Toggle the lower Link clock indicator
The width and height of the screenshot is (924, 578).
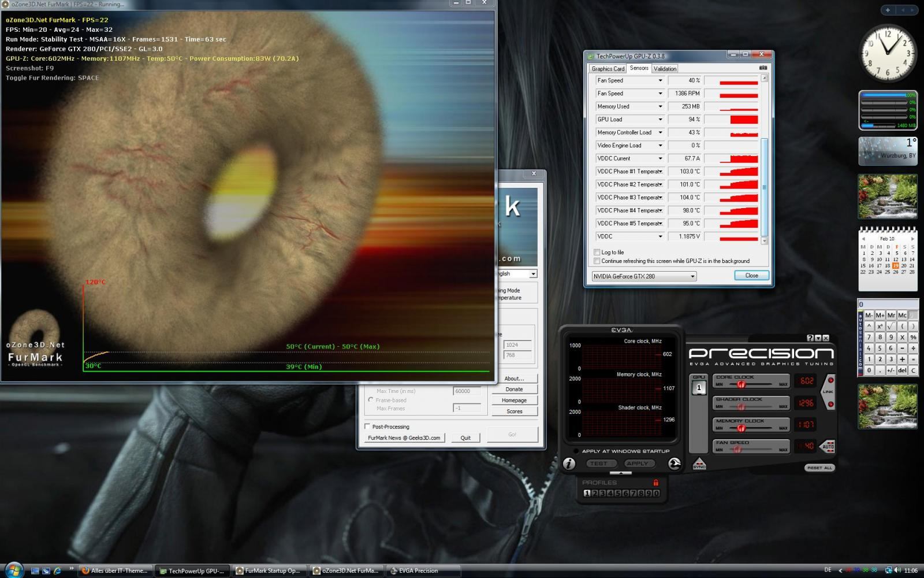coord(830,404)
